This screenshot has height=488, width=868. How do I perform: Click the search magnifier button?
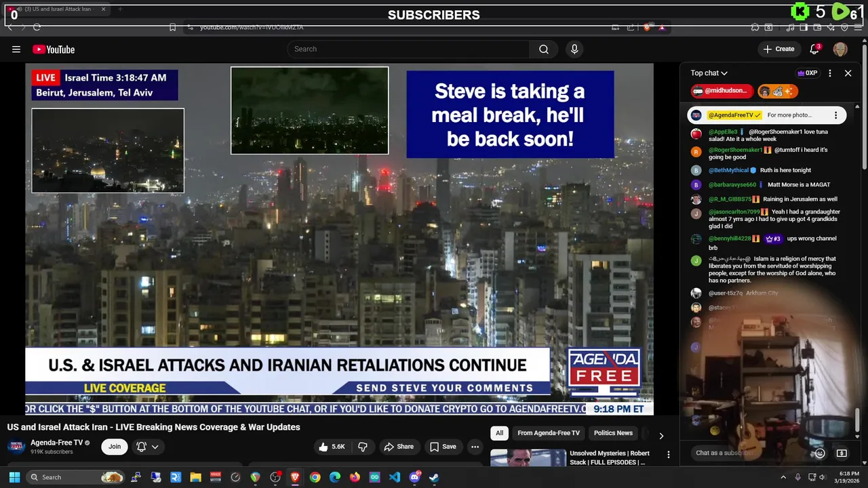tap(544, 49)
